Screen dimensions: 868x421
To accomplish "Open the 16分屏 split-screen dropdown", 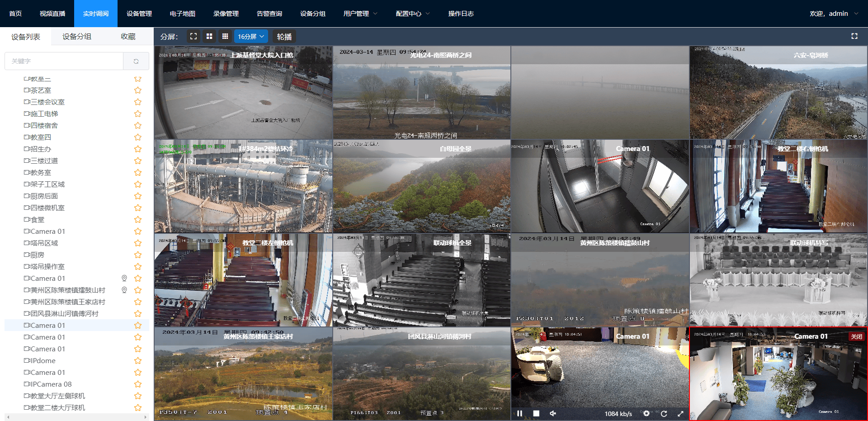I will 251,36.
